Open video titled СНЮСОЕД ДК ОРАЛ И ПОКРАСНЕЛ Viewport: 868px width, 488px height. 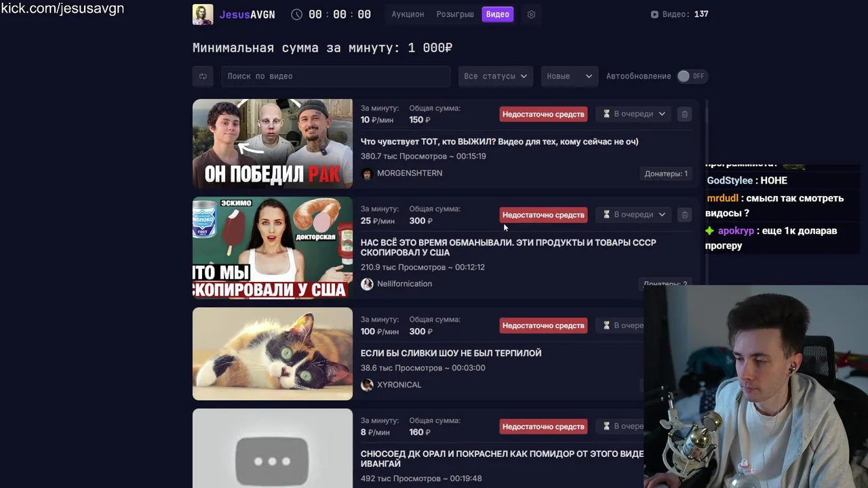click(502, 459)
